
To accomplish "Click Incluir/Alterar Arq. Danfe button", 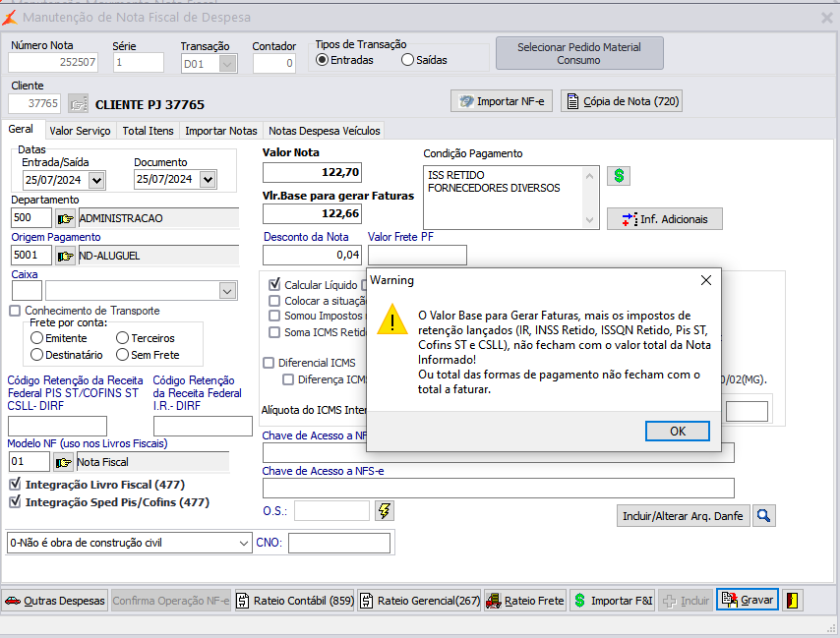I will coord(683,516).
